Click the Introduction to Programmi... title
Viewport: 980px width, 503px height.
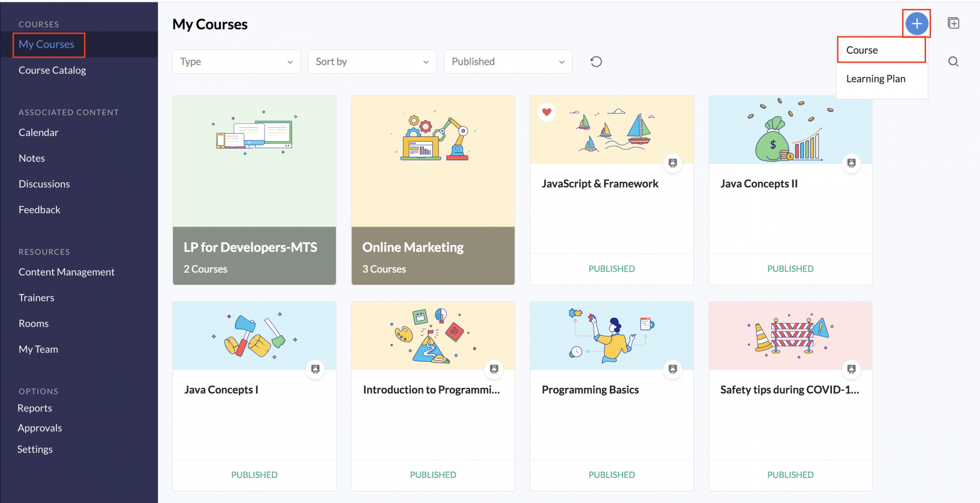click(431, 390)
